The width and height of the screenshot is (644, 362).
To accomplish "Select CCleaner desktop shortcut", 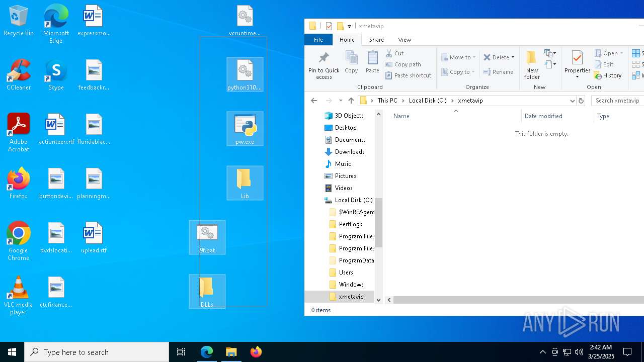I will [19, 75].
